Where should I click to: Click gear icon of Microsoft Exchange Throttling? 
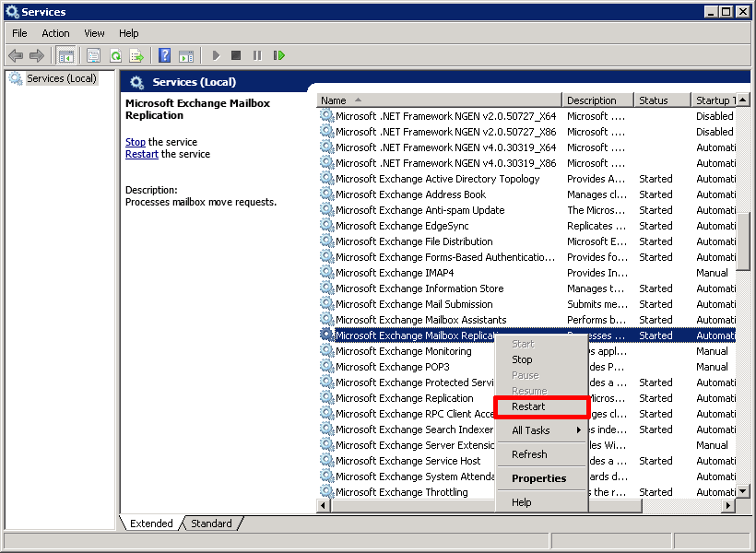click(x=327, y=492)
